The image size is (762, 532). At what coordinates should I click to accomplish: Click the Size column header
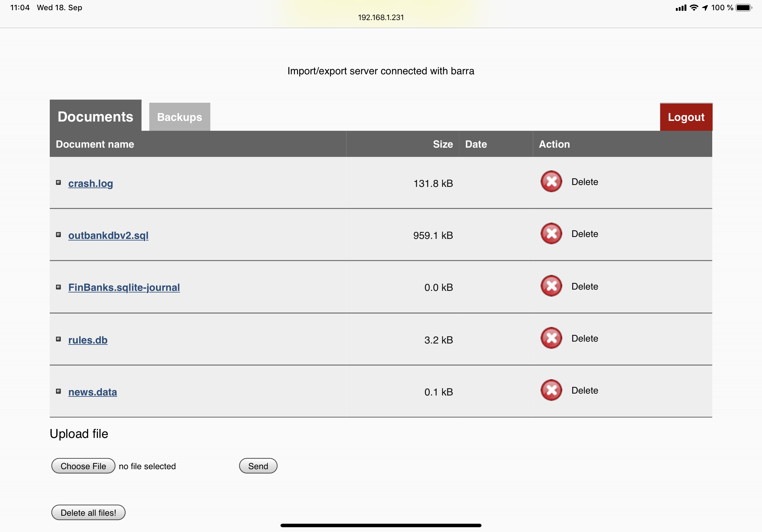[442, 144]
